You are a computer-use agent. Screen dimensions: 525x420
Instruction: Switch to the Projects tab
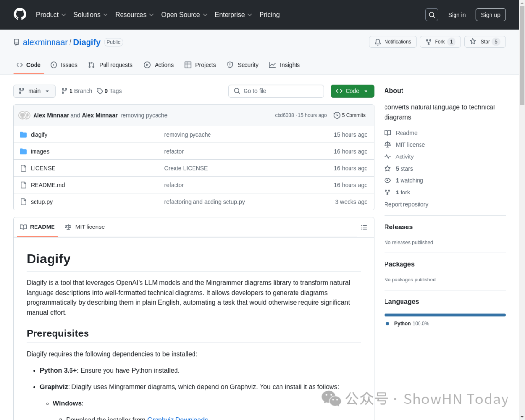200,65
